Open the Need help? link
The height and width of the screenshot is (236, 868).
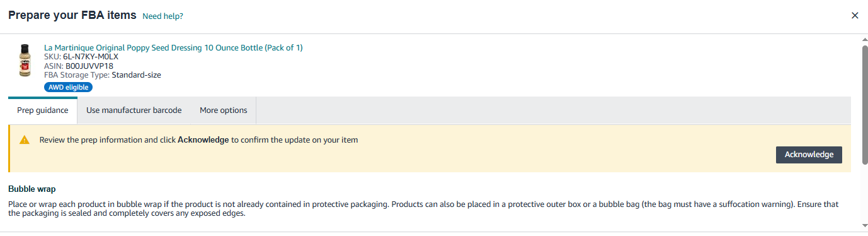pyautogui.click(x=163, y=16)
